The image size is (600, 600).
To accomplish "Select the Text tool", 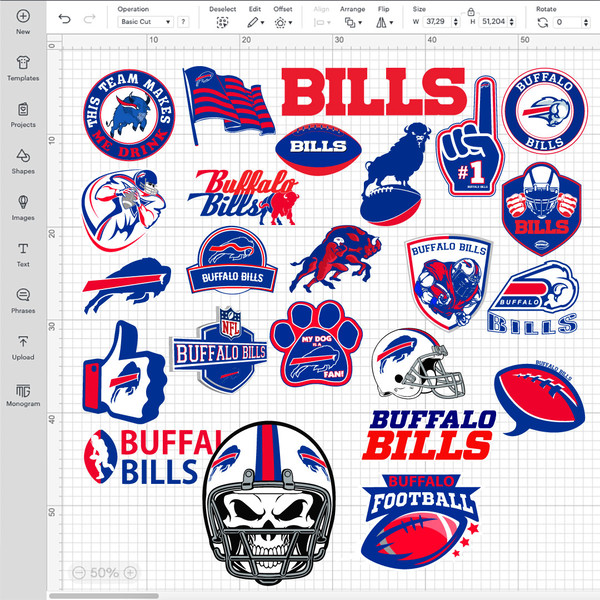I will pos(23,250).
